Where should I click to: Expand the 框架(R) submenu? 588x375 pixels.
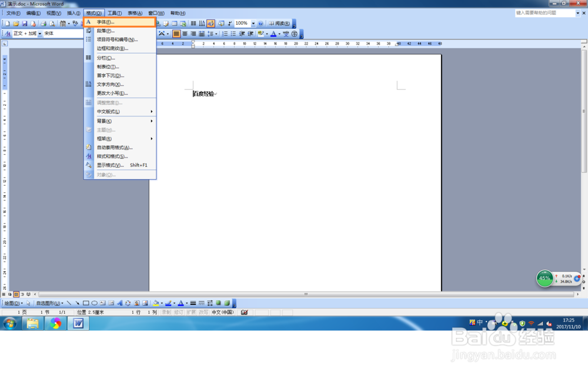pyautogui.click(x=119, y=139)
